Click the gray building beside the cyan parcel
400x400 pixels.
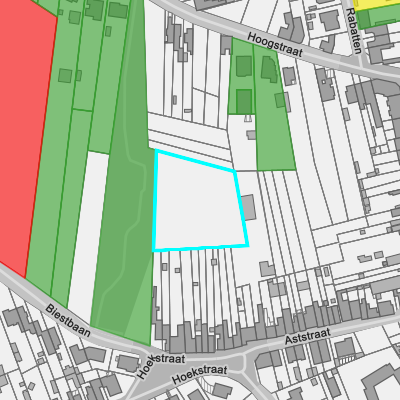[x=249, y=208]
